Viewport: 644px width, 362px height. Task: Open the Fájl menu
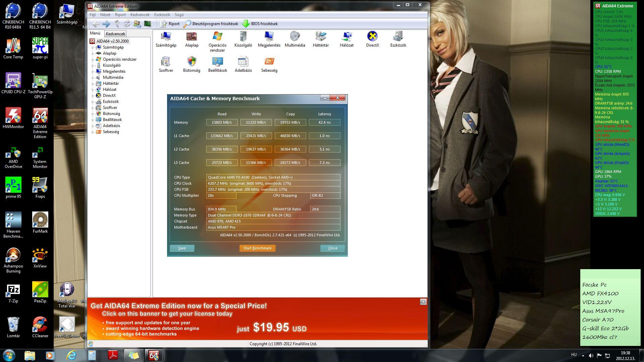(93, 15)
